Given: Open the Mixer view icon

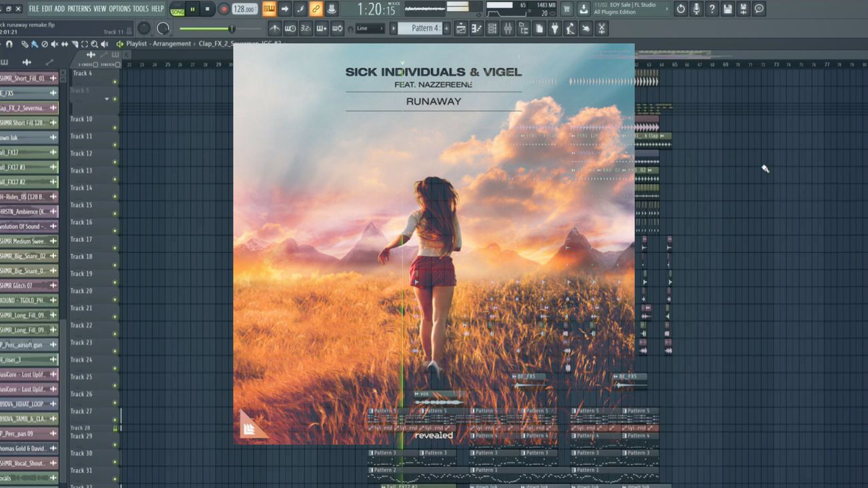Looking at the screenshot, I should point(508,29).
